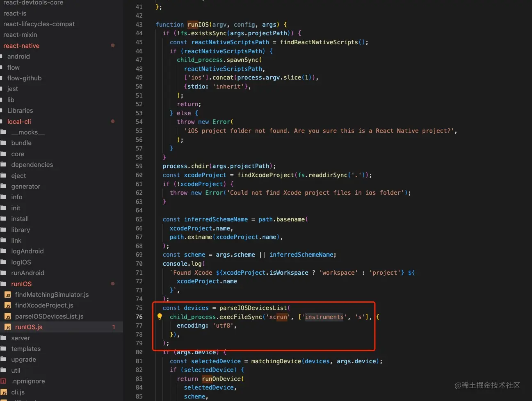Expand the jest folder
532x401 pixels.
point(13,89)
